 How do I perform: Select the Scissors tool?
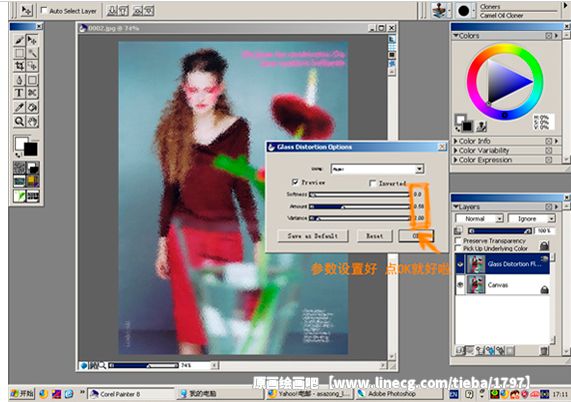(x=32, y=93)
